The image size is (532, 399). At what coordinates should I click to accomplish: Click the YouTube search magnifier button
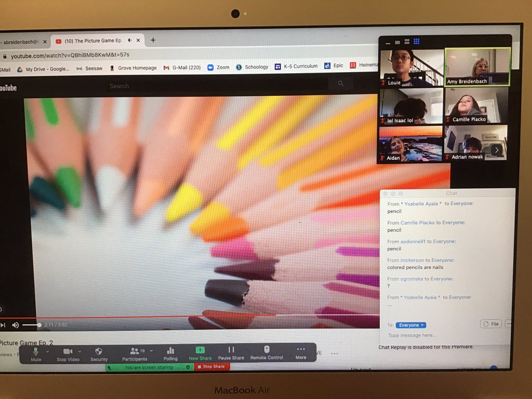coord(340,83)
